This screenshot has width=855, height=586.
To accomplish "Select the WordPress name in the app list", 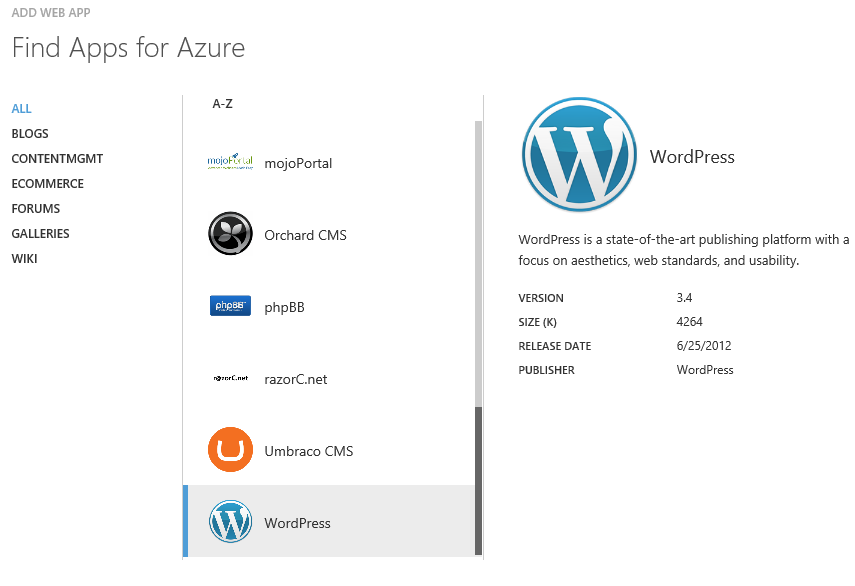I will 298,523.
